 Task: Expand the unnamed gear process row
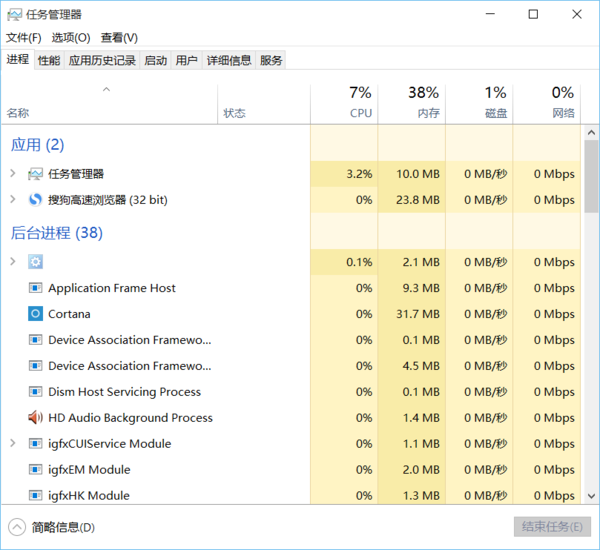pyautogui.click(x=13, y=262)
